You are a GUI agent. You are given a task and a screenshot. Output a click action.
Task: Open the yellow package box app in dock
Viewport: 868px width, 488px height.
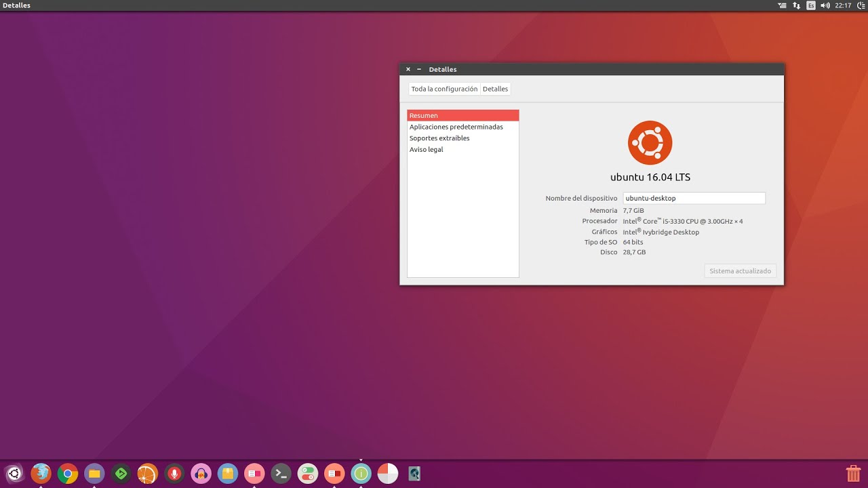[x=228, y=473]
